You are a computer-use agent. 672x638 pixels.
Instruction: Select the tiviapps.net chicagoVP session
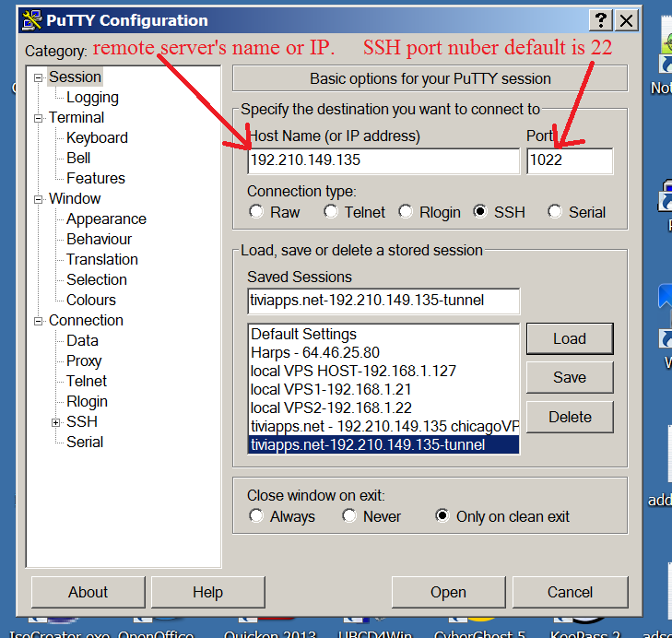pyautogui.click(x=383, y=426)
